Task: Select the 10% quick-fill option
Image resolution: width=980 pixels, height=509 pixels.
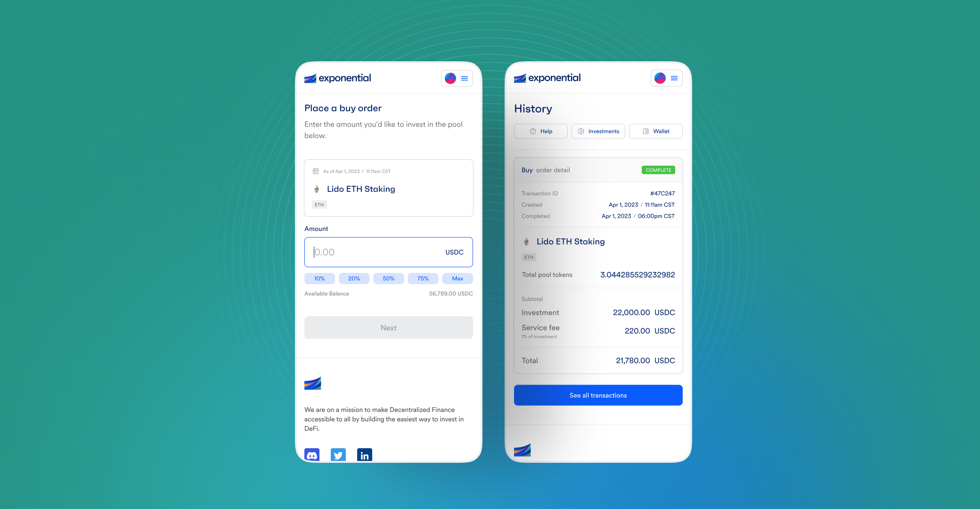Action: tap(319, 278)
